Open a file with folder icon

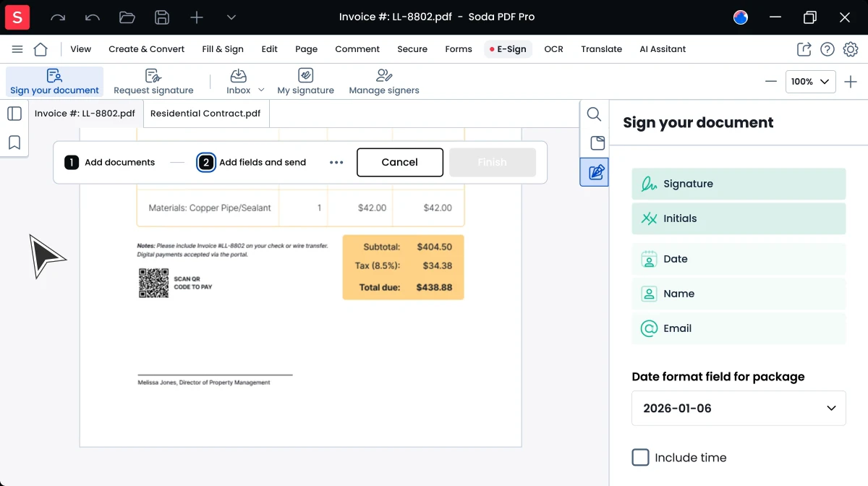pos(127,17)
